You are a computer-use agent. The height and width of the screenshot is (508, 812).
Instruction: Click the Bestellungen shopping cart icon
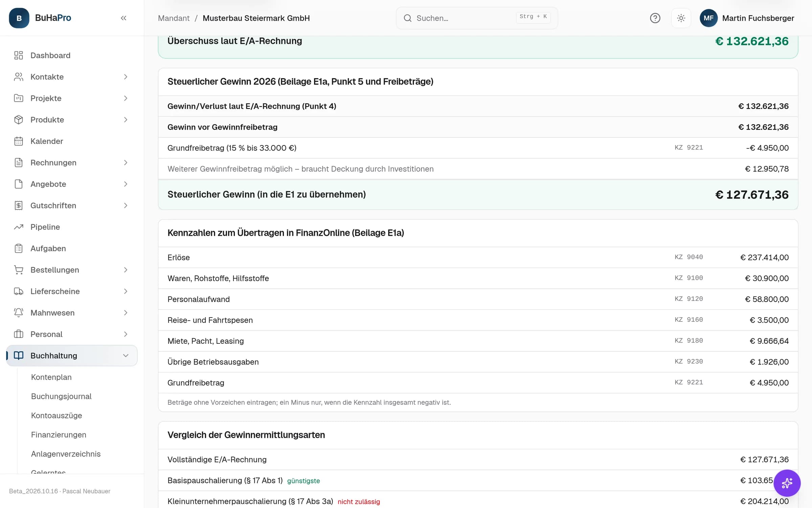tap(19, 270)
